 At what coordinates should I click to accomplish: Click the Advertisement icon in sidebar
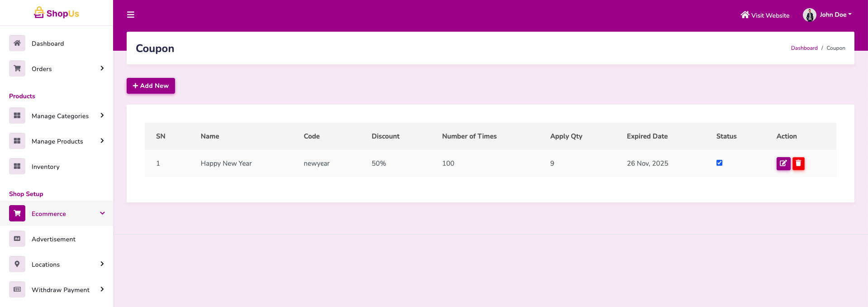(17, 239)
